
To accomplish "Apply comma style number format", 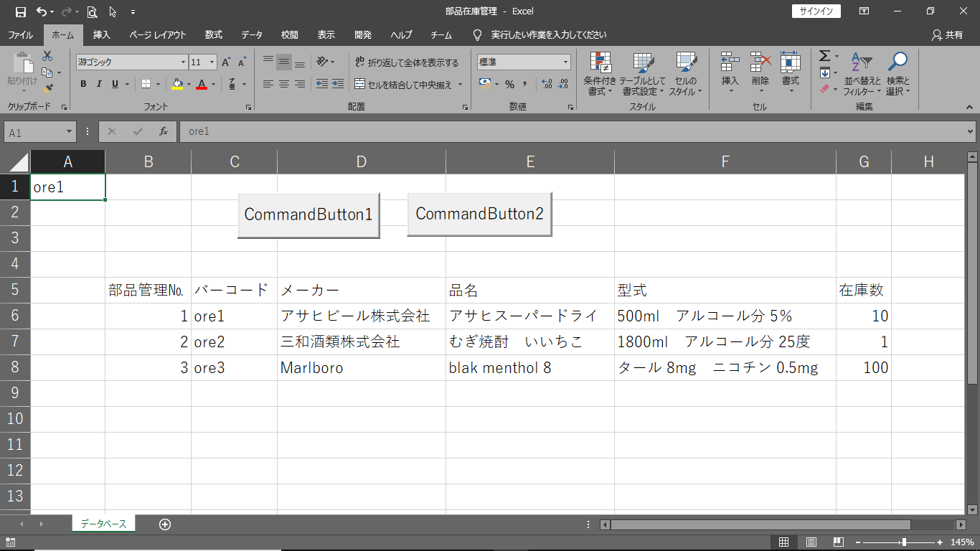I will [525, 84].
